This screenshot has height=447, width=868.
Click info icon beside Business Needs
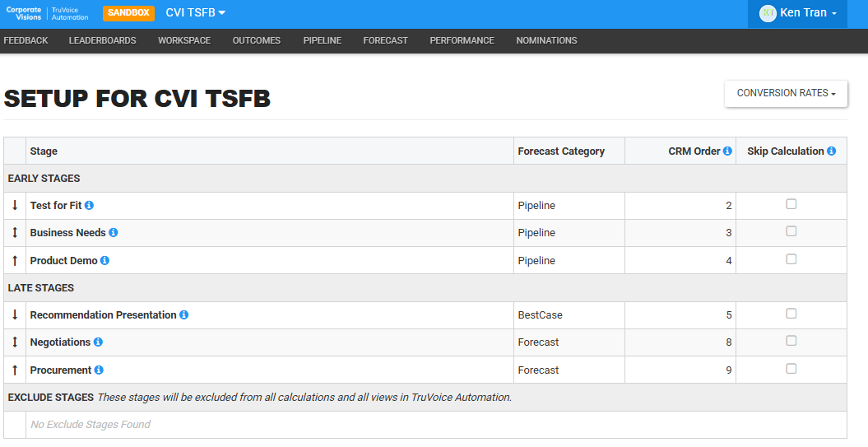pyautogui.click(x=114, y=233)
